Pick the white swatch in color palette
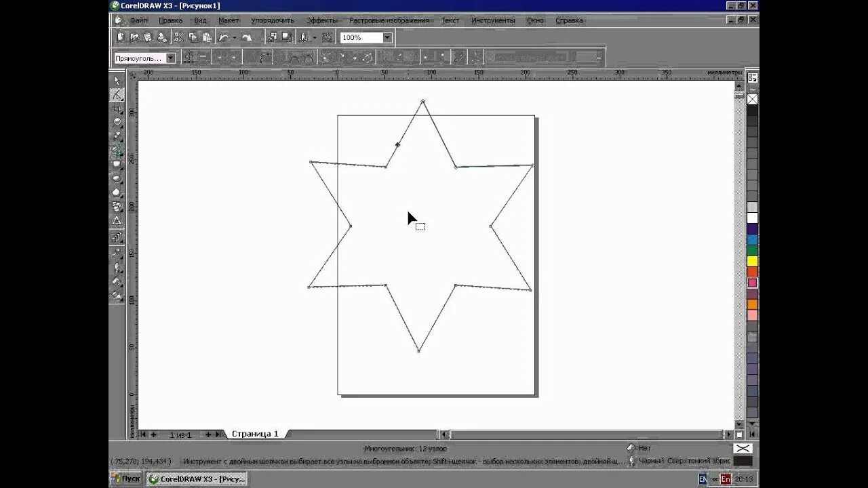Viewport: 868px width, 488px height. point(752,218)
